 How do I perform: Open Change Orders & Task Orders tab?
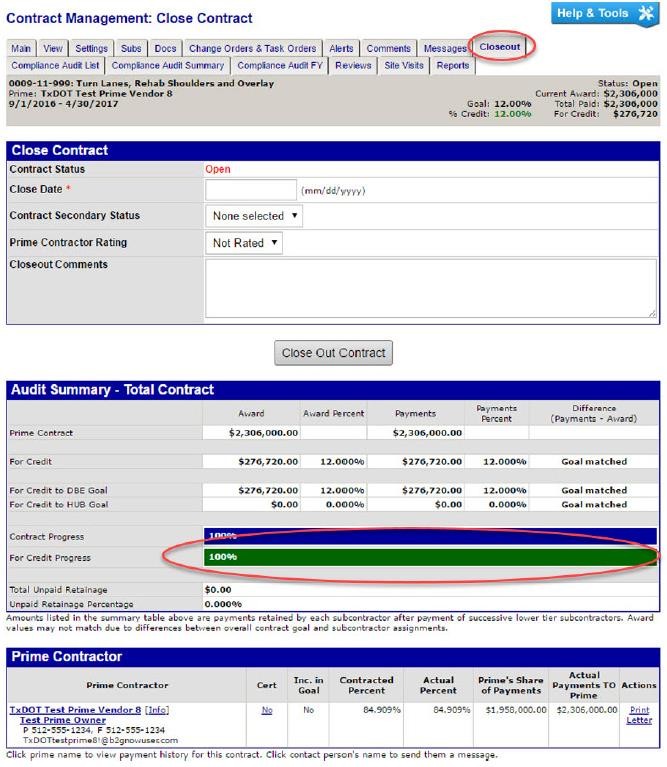click(252, 48)
